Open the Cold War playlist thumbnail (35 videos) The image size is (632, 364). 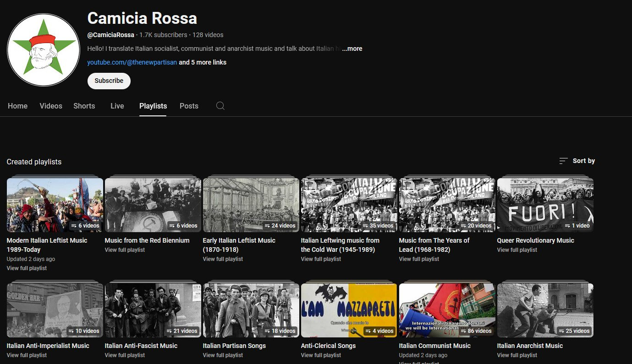tap(349, 205)
